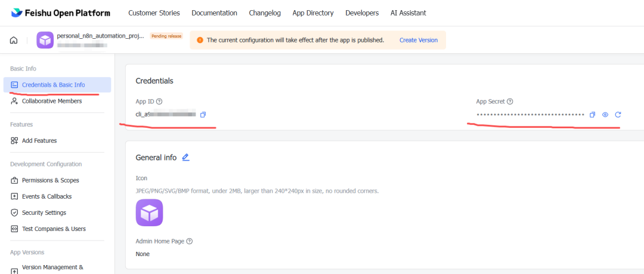Click the App Secret help icon
The image size is (644, 274).
tap(510, 102)
